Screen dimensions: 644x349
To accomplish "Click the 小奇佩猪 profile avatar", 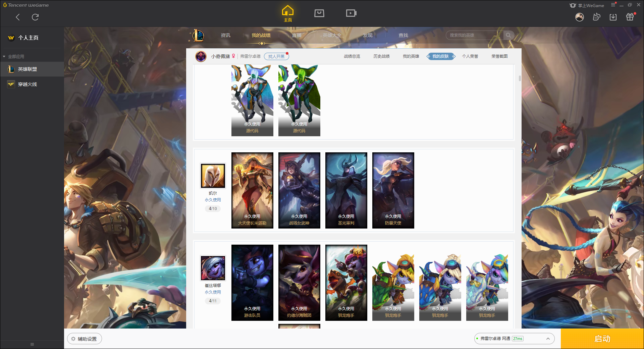I will tap(201, 56).
